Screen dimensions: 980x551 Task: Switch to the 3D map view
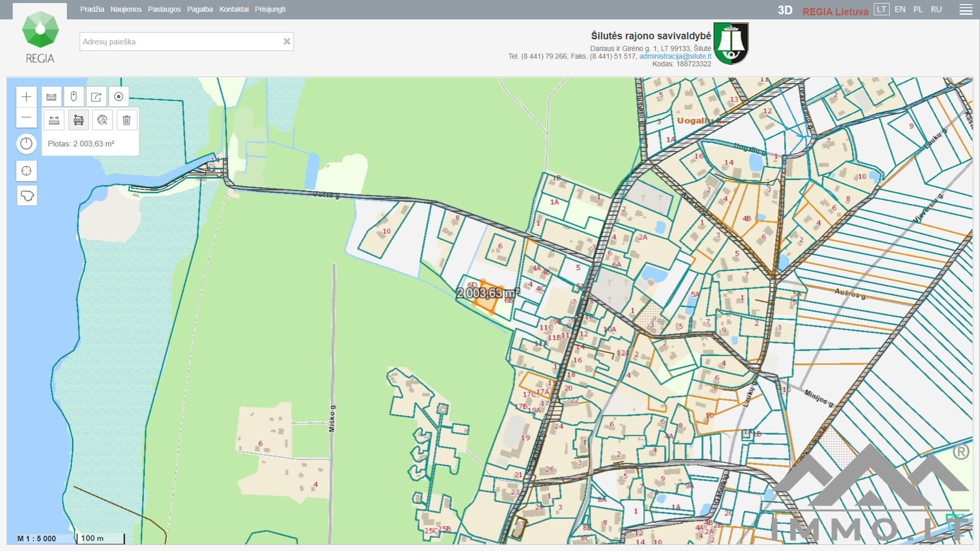coord(785,11)
